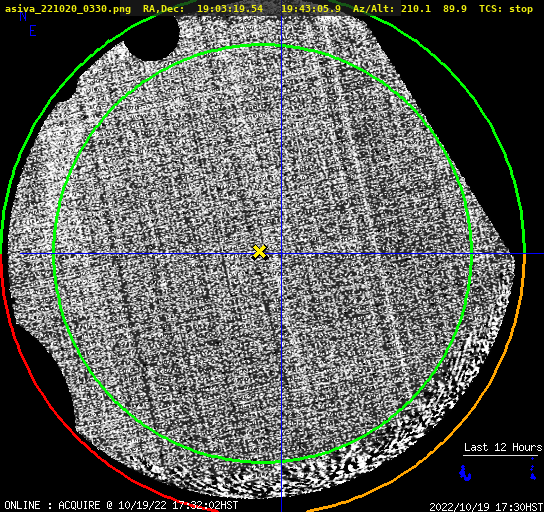Click the Az/Alt label in header
This screenshot has height=512, width=544.
(x=374, y=9)
